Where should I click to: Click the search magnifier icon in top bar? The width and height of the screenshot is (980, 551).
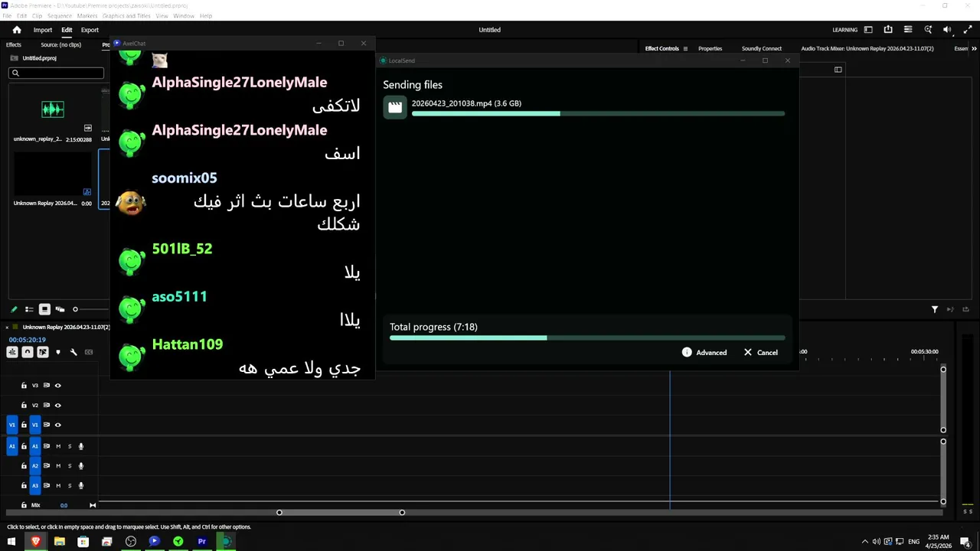[x=928, y=30]
